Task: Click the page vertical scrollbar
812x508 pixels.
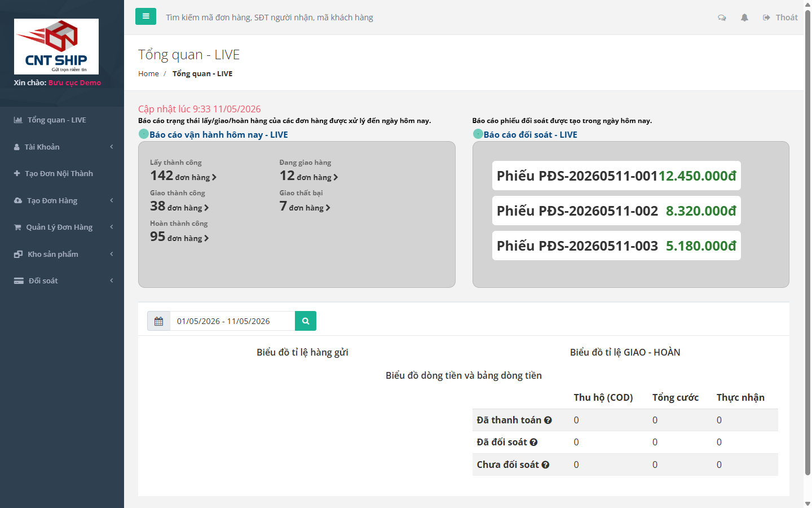Action: click(x=807, y=243)
